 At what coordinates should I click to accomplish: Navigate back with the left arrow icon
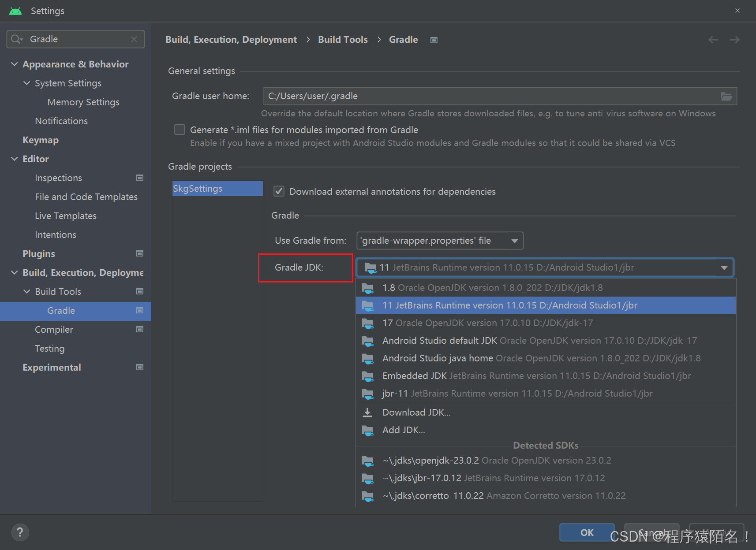713,40
